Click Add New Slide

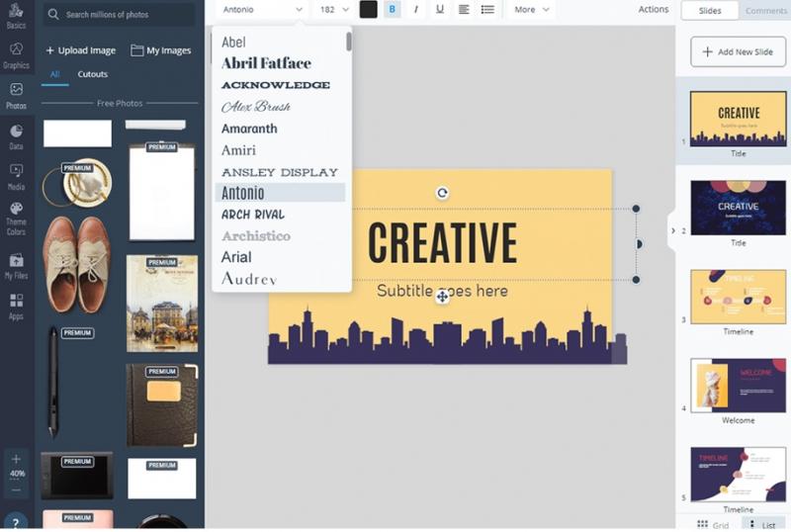[738, 51]
